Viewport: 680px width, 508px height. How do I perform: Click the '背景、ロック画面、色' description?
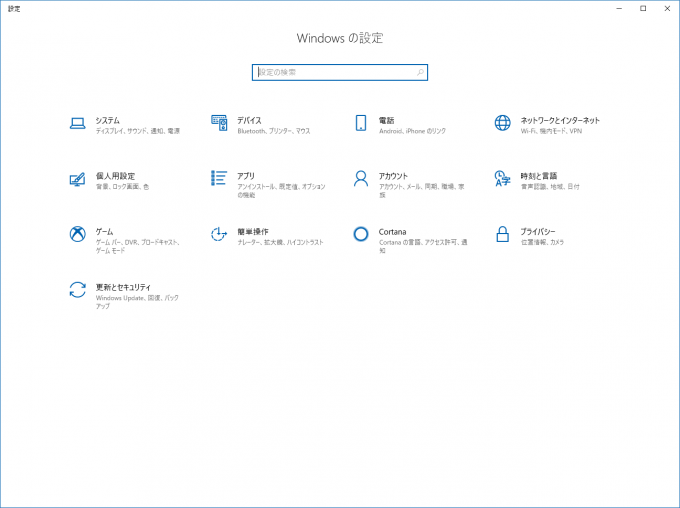122,187
